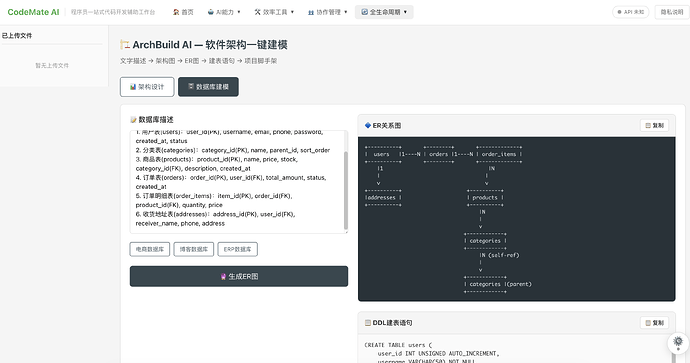The image size is (690, 363).
Task: Open the 隐私说明 button
Action: tap(672, 12)
